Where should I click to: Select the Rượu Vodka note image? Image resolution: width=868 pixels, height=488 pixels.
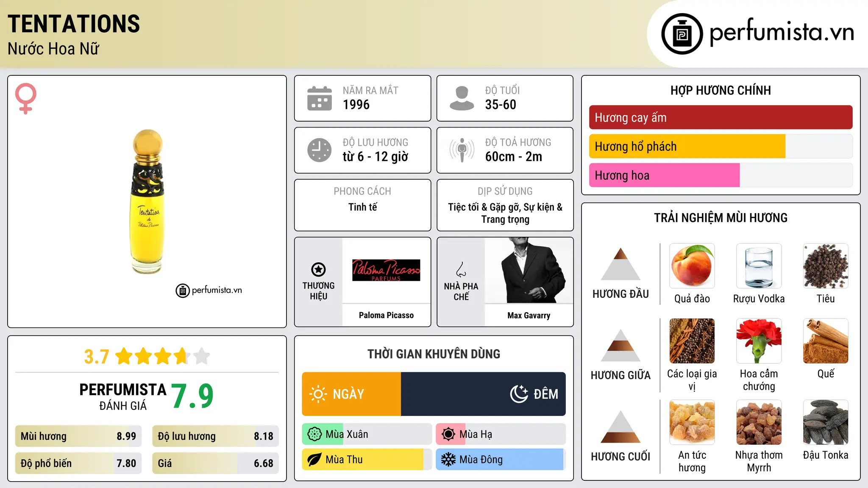(759, 266)
